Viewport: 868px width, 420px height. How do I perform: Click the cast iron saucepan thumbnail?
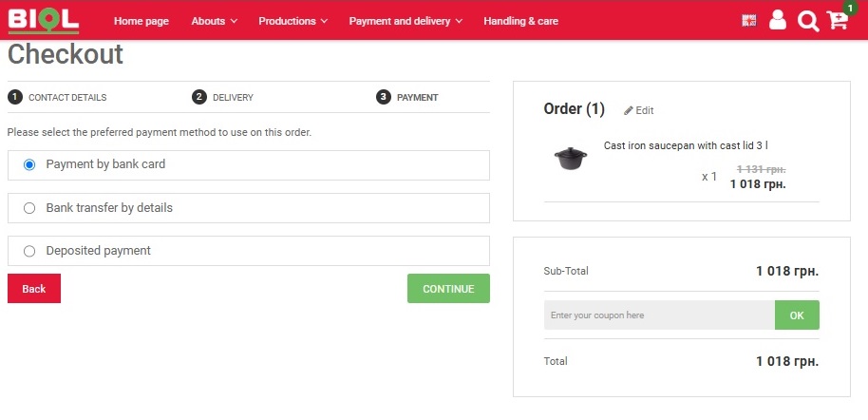pos(570,159)
